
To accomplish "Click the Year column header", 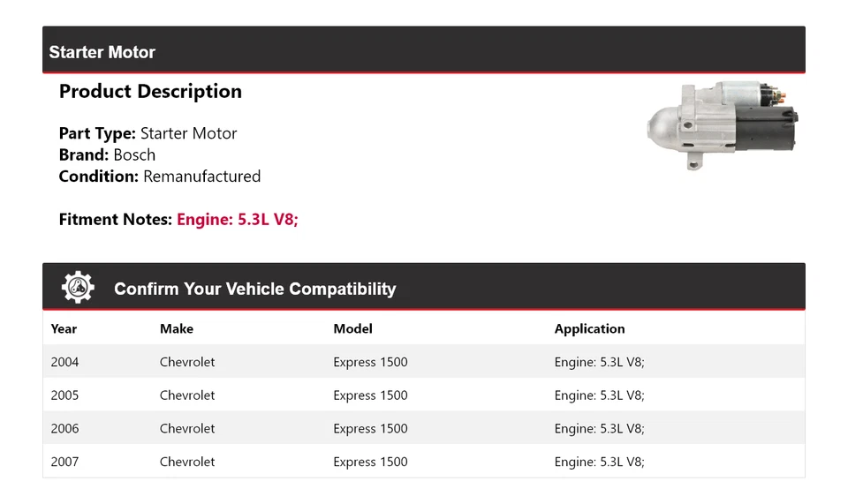I will (64, 328).
